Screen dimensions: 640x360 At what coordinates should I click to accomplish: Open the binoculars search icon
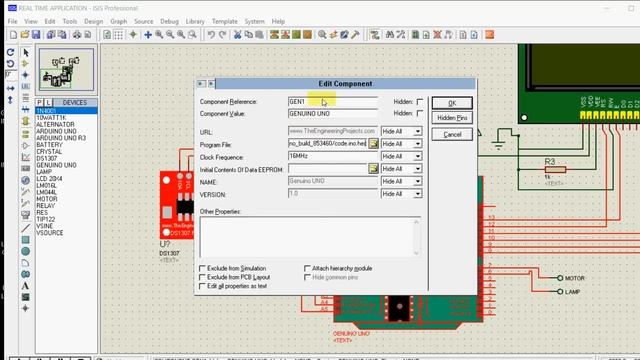tap(390, 35)
